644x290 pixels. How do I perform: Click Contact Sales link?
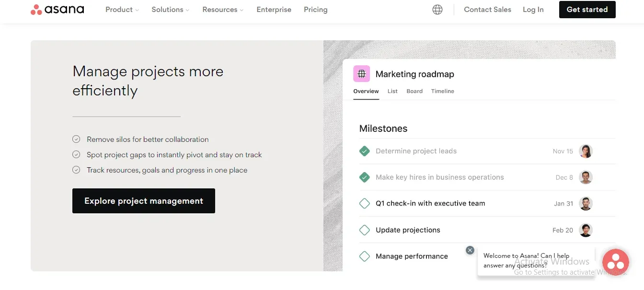[487, 10]
